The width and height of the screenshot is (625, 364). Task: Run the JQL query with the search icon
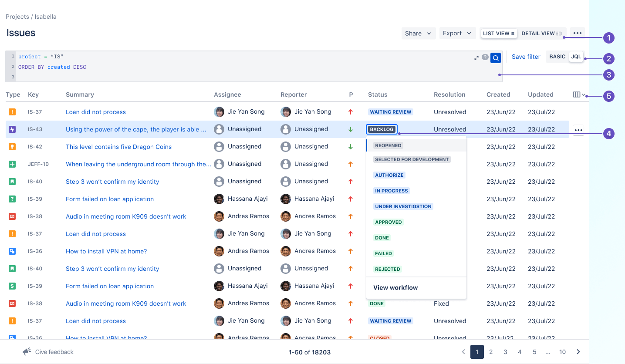(496, 57)
